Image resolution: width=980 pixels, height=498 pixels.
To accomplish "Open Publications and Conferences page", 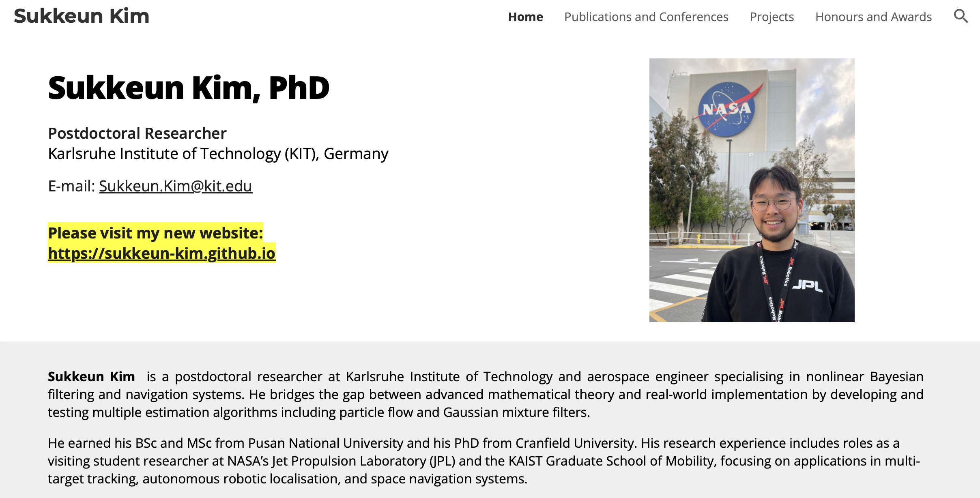I will [x=646, y=17].
